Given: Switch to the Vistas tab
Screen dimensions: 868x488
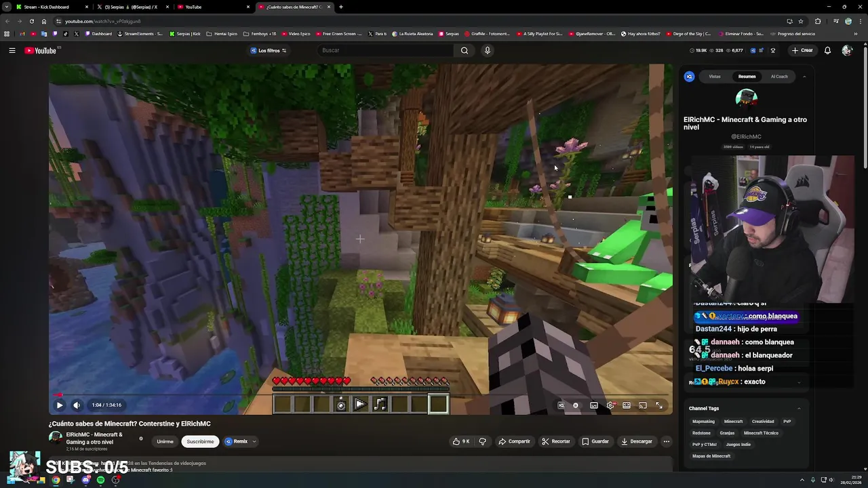Looking at the screenshot, I should click(715, 77).
